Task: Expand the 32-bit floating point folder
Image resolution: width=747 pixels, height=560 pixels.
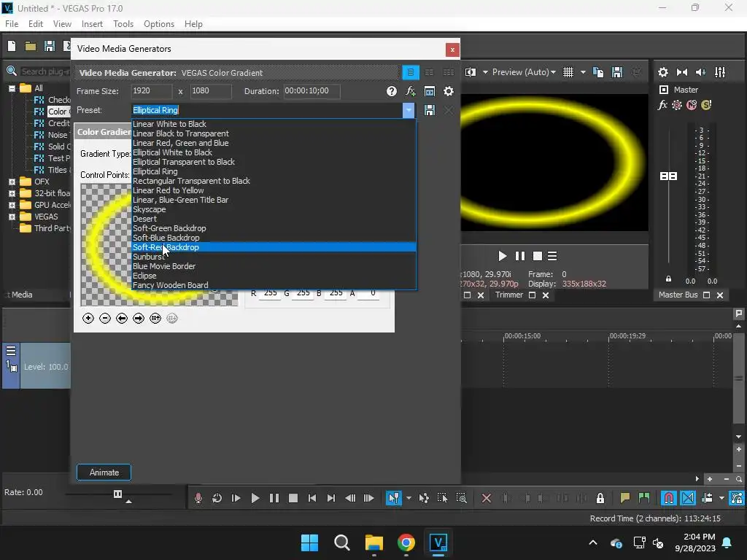Action: [12, 194]
